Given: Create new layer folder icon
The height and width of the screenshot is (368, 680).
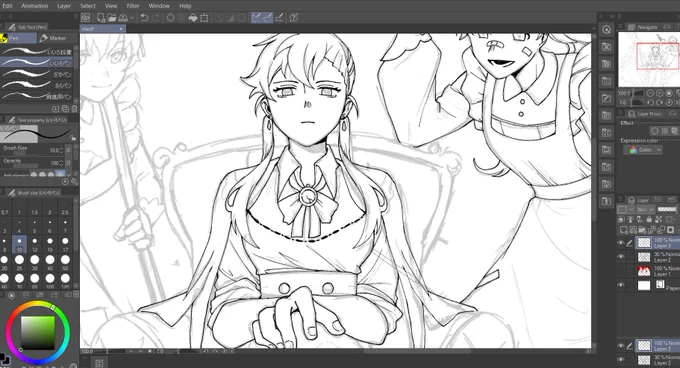Looking at the screenshot, I should (x=643, y=230).
